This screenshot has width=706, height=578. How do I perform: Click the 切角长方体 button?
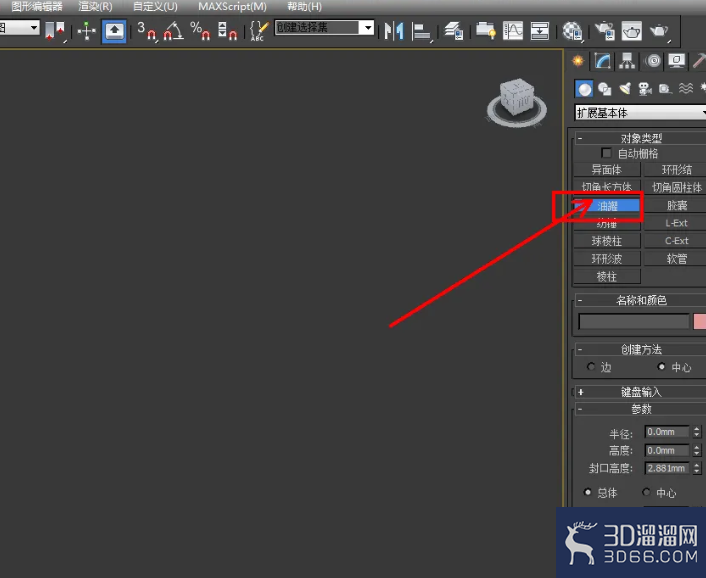tap(606, 187)
